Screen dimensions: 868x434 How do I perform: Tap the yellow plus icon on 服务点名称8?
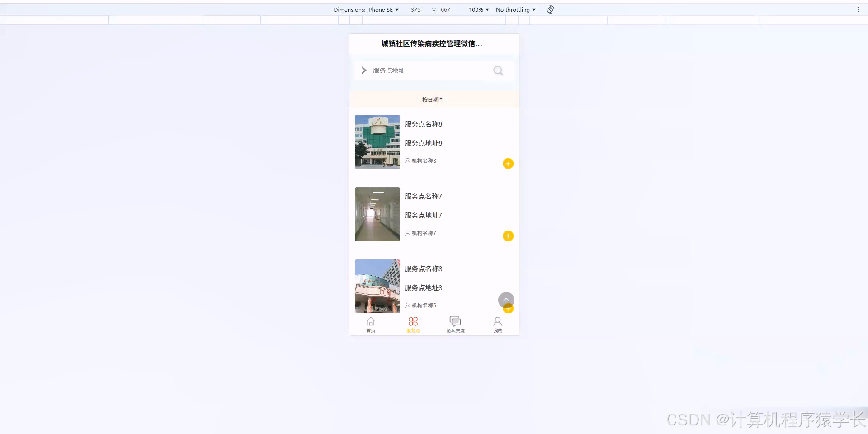508,163
